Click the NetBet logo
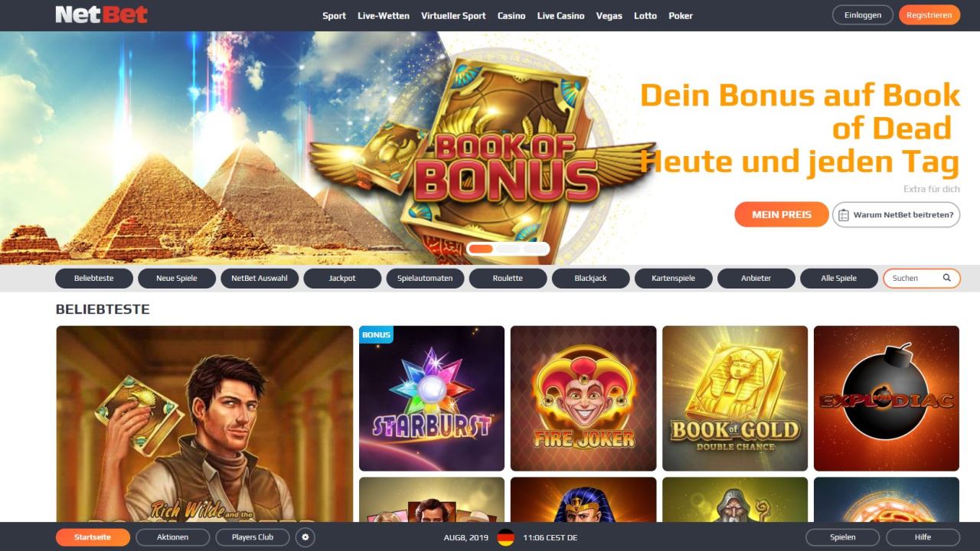 (102, 15)
